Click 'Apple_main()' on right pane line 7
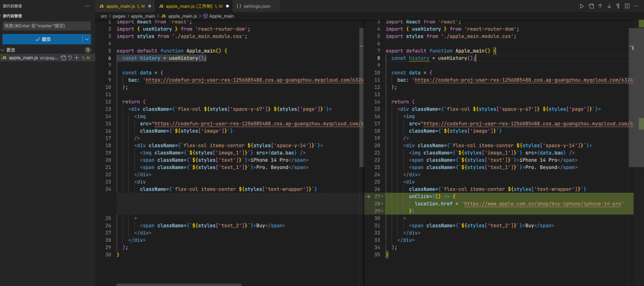This screenshot has height=286, width=644. pos(473,51)
